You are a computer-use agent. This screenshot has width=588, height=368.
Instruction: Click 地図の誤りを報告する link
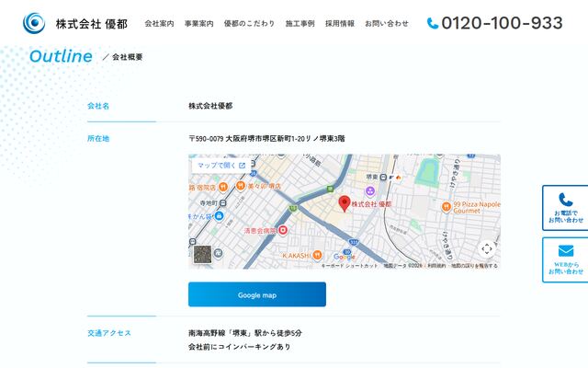(474, 266)
